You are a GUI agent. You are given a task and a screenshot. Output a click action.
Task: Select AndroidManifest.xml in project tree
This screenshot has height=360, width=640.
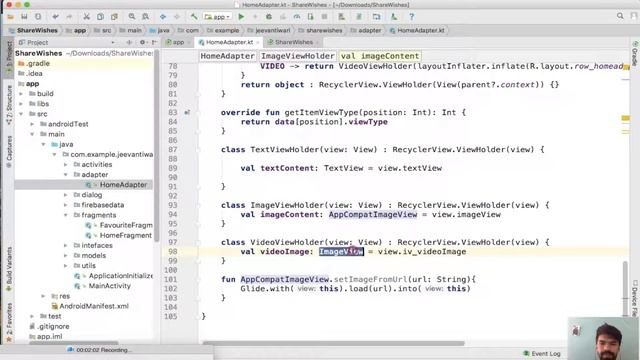94,306
